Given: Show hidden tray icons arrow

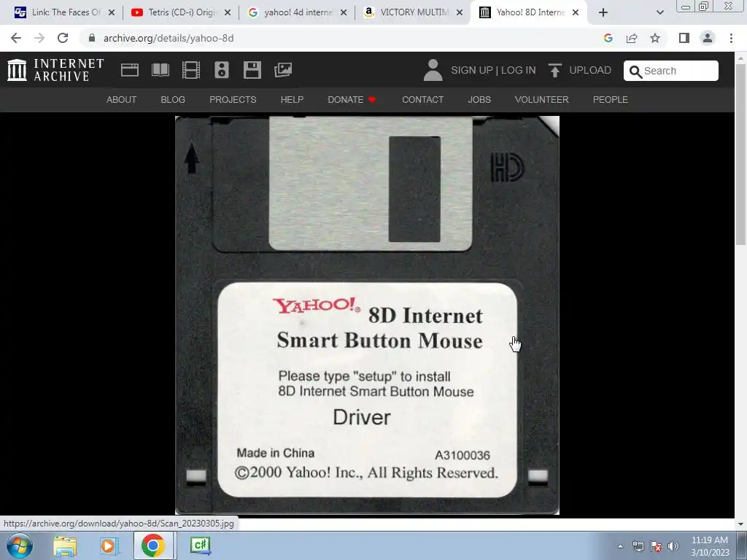Looking at the screenshot, I should pos(620,546).
